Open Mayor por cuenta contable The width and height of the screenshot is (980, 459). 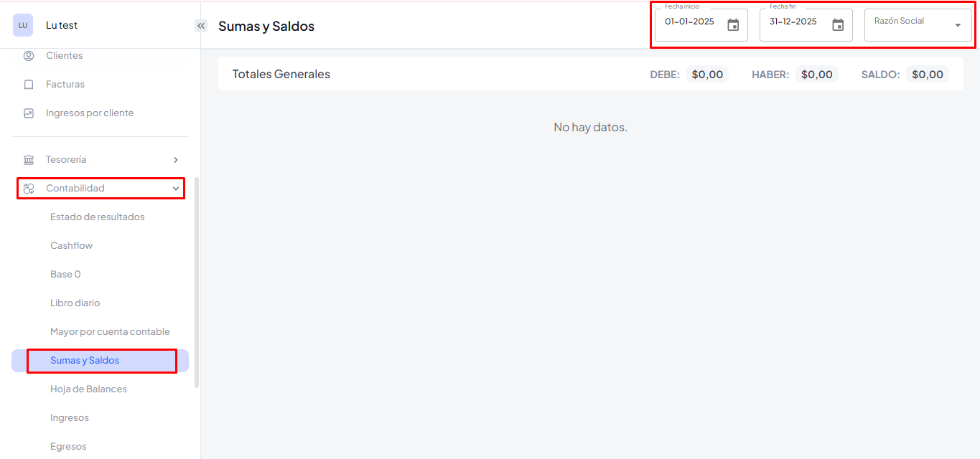[110, 332]
